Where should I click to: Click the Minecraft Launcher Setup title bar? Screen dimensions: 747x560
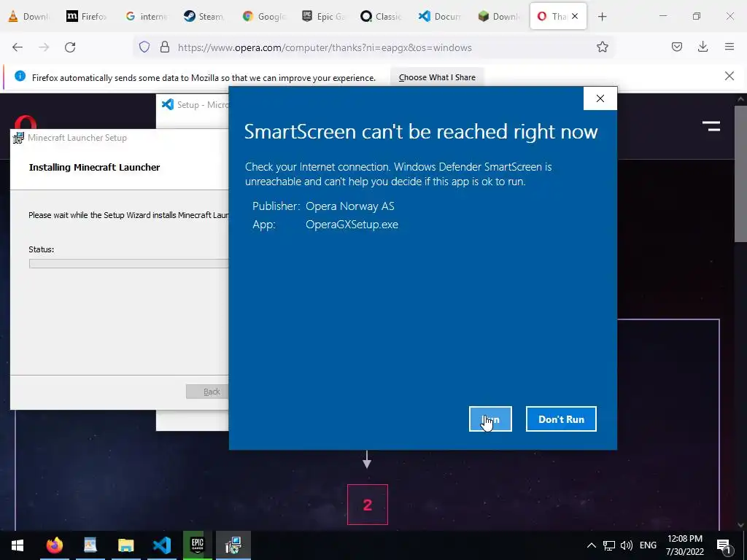[119, 138]
